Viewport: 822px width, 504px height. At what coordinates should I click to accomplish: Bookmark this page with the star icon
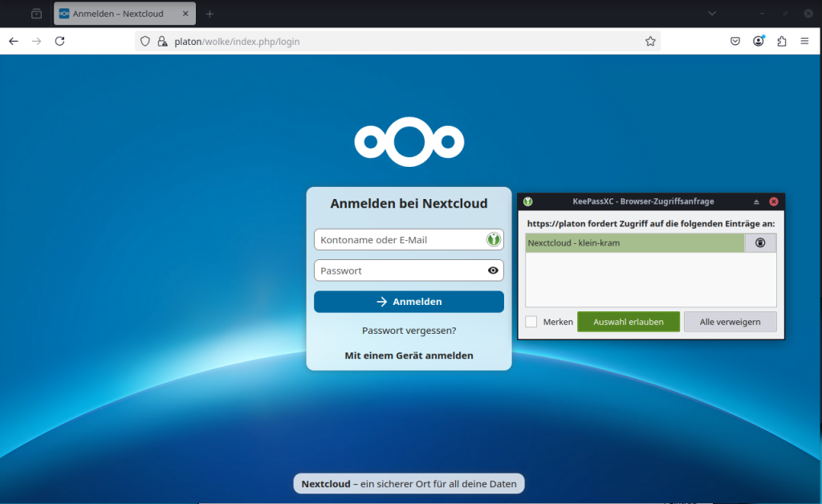point(650,42)
